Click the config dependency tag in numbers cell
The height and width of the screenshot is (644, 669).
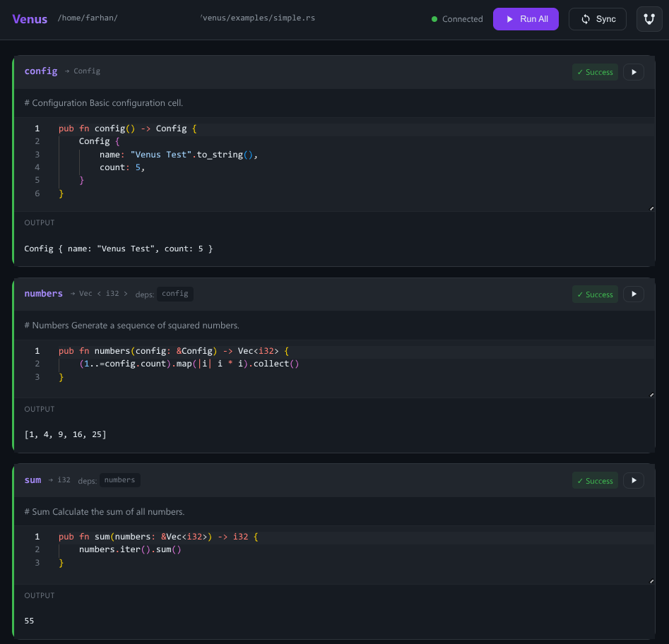175,294
